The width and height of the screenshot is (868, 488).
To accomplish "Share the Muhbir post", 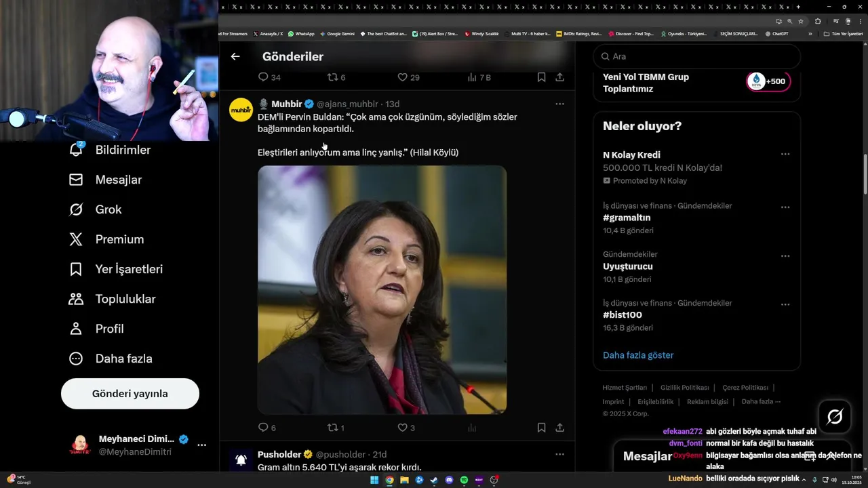I will (560, 428).
